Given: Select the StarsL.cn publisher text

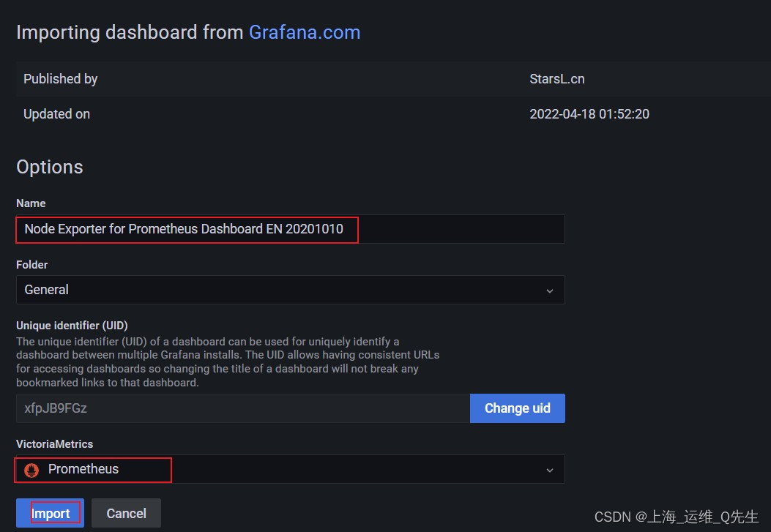Looking at the screenshot, I should coord(557,79).
